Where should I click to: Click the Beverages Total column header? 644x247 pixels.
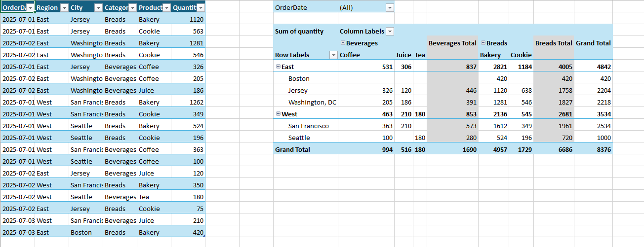[x=452, y=43]
